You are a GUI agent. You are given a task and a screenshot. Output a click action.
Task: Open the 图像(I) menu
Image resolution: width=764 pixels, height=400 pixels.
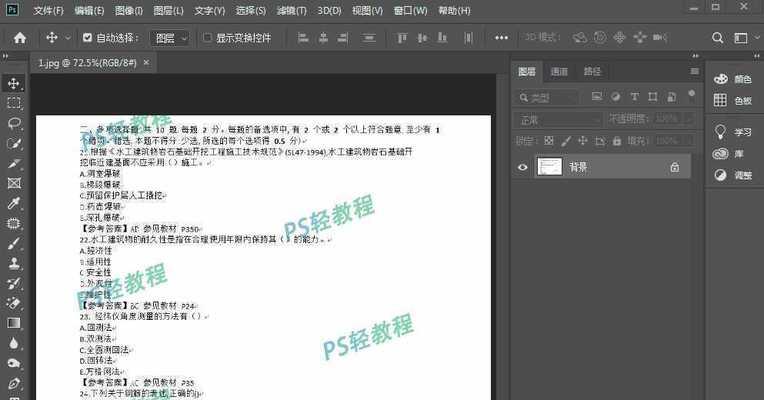click(x=129, y=10)
